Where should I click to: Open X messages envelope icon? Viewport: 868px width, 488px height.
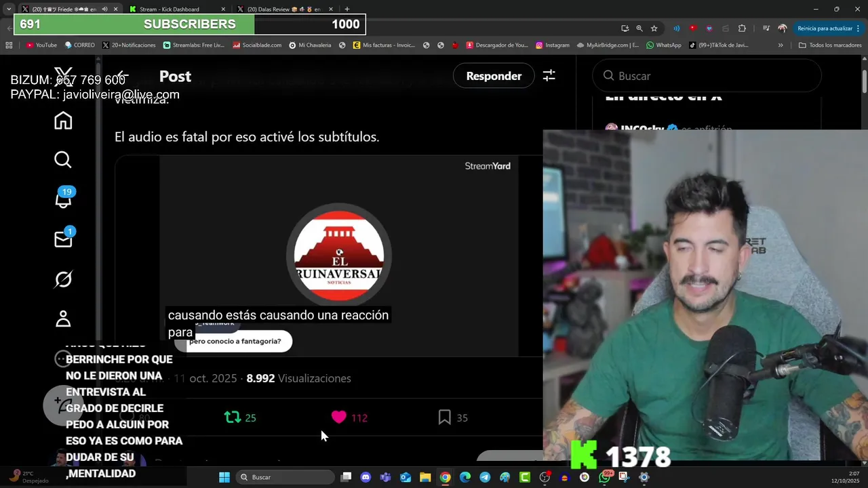63,239
